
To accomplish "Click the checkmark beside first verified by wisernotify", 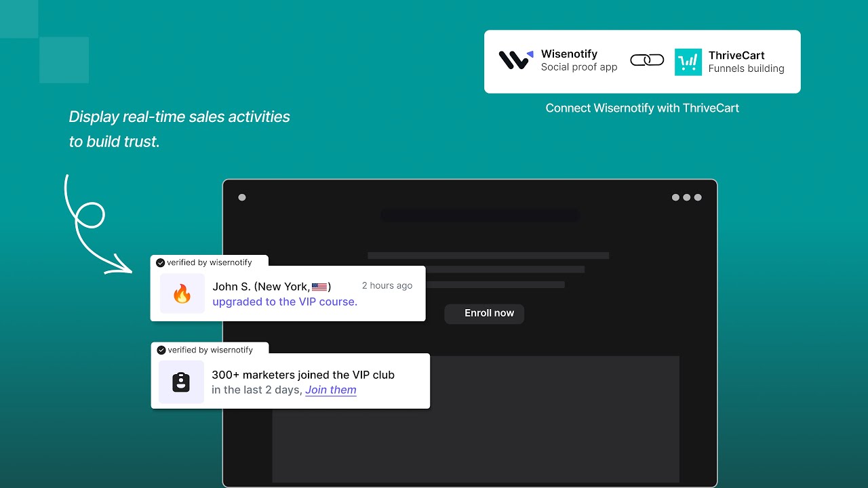I will (160, 263).
